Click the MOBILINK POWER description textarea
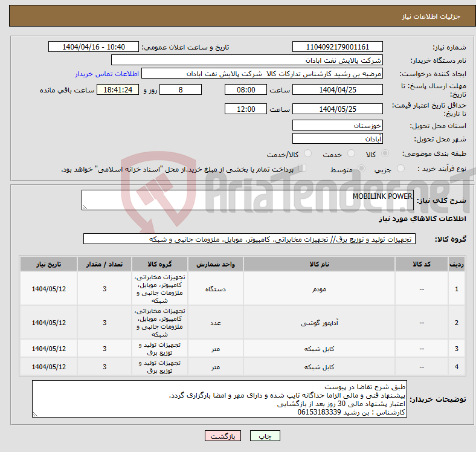The height and width of the screenshot is (452, 476). point(248,200)
